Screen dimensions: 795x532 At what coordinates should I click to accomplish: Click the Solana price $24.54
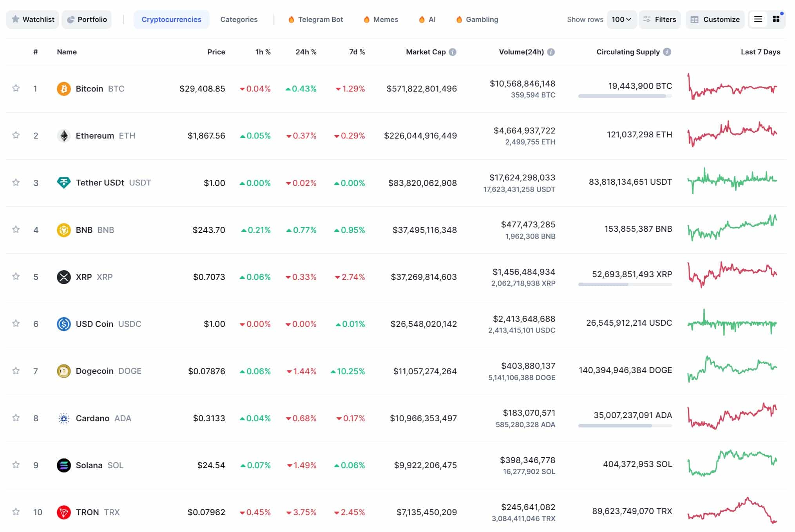[x=211, y=465]
